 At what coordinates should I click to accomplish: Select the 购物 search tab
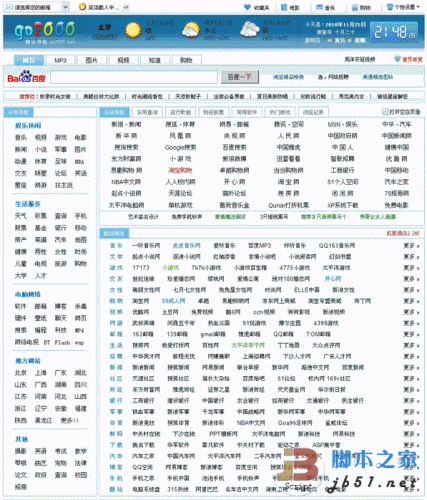186,60
